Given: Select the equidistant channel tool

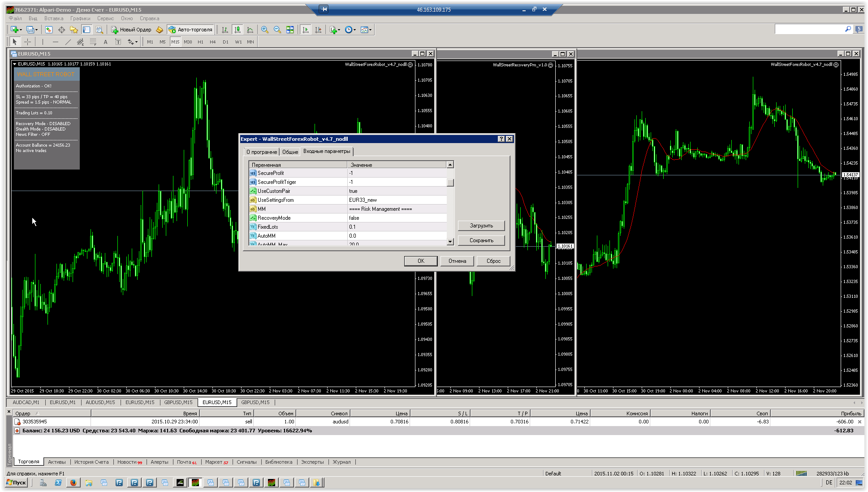Looking at the screenshot, I should pos(80,42).
